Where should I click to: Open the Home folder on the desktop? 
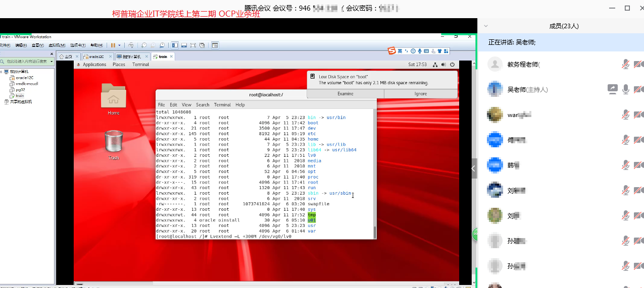[x=113, y=96]
